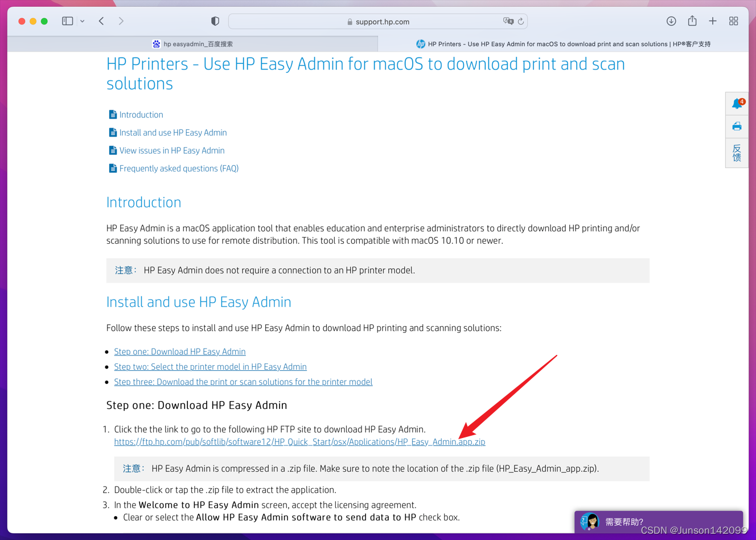The height and width of the screenshot is (540, 756).
Task: Click the Baidu favicon on the first tab
Action: pyautogui.click(x=156, y=44)
